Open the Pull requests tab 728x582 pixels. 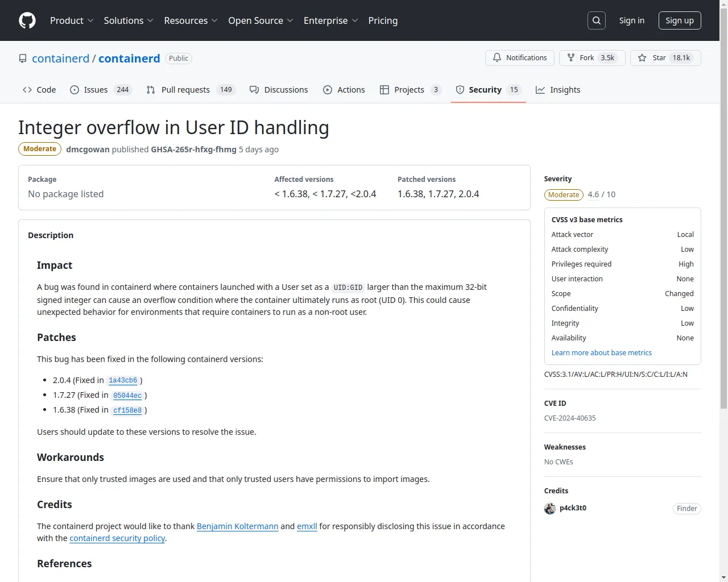tap(191, 90)
